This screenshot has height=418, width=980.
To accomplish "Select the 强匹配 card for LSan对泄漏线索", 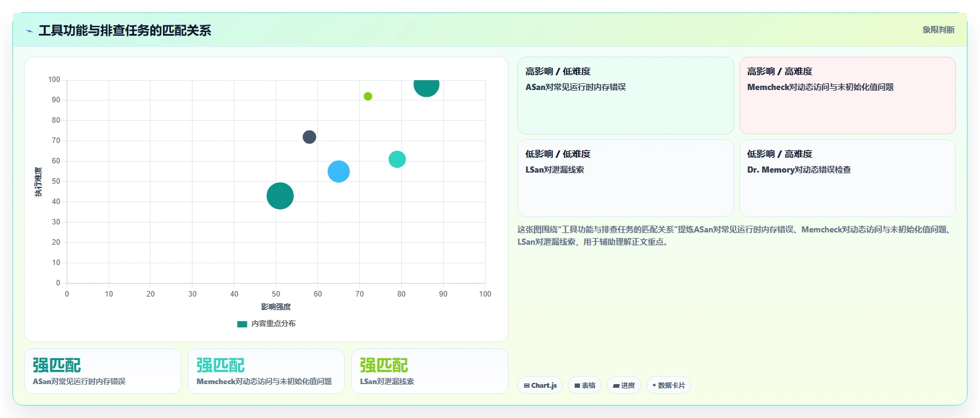I will tap(430, 371).
